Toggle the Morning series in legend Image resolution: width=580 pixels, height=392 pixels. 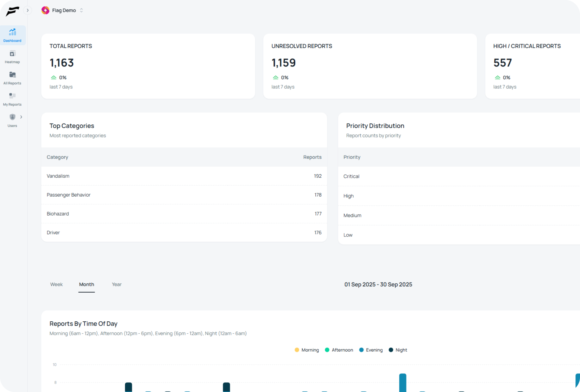coord(310,350)
